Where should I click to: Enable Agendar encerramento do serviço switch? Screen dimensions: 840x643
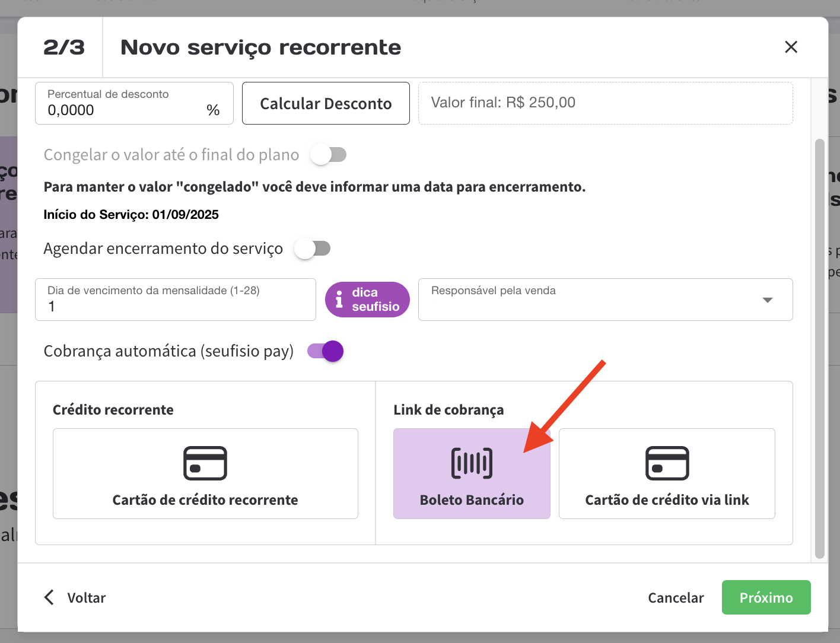tap(313, 249)
